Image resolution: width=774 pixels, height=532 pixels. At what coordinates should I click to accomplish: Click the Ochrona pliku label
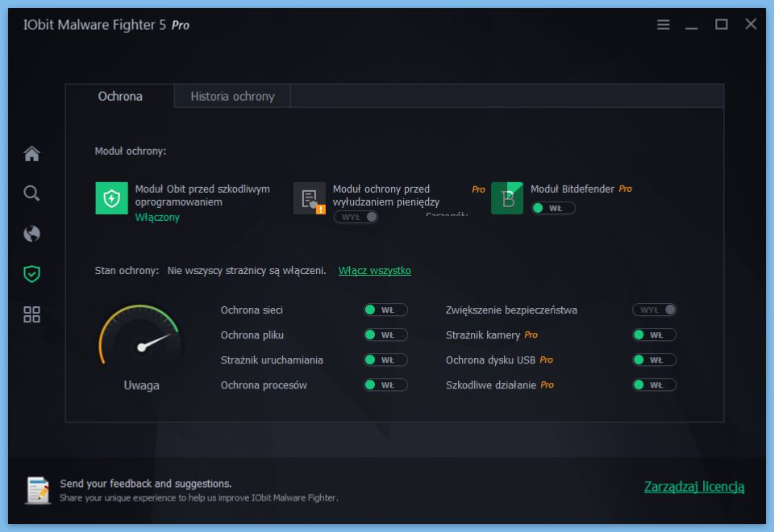pos(252,335)
